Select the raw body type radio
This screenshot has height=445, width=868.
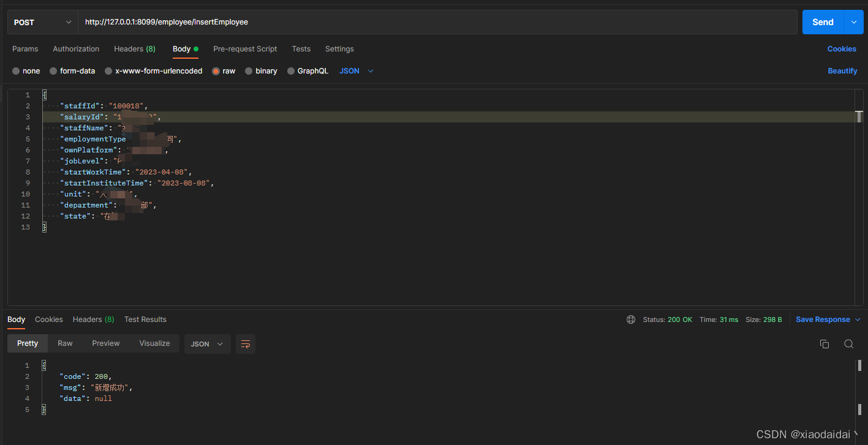216,71
